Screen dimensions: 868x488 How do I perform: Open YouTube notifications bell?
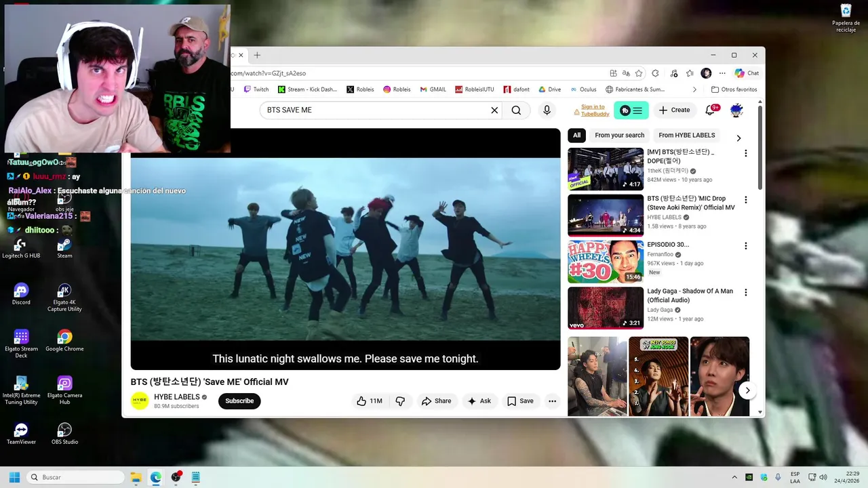pos(711,110)
